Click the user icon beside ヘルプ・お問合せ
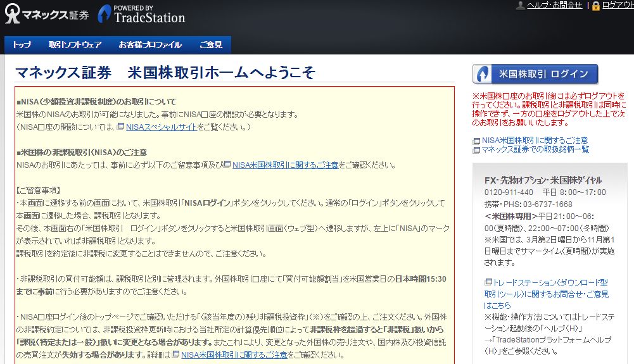Screen dimensions: 634x364 tap(521, 5)
